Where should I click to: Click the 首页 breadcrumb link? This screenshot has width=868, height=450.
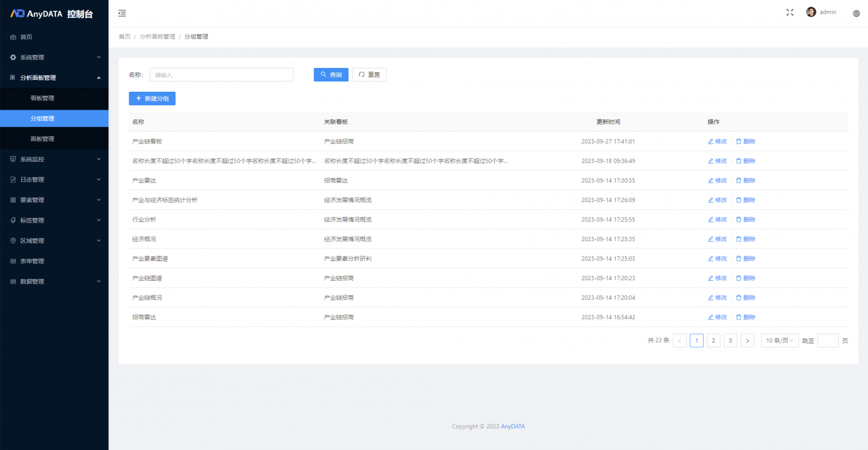[x=125, y=36]
